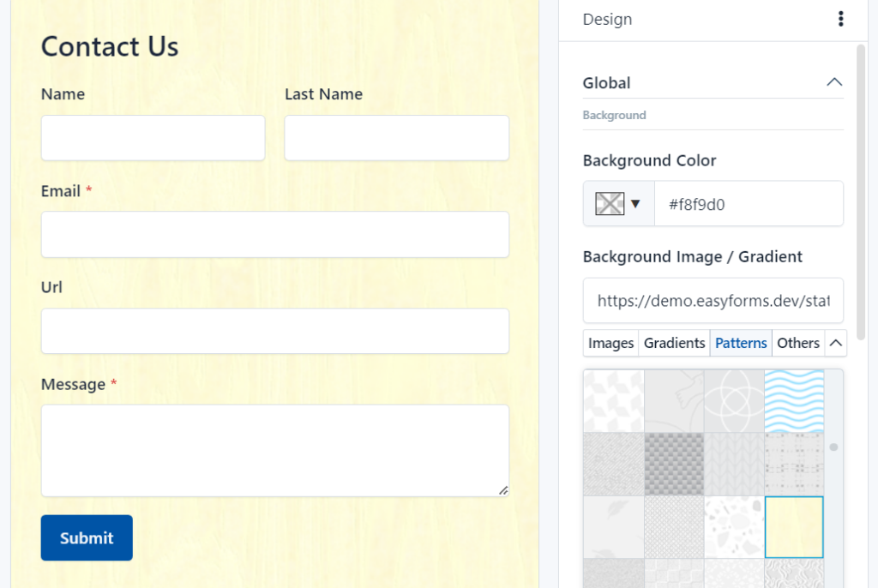Image resolution: width=878 pixels, height=588 pixels.
Task: Pick the gray checkered pattern thumbnail
Action: [674, 465]
